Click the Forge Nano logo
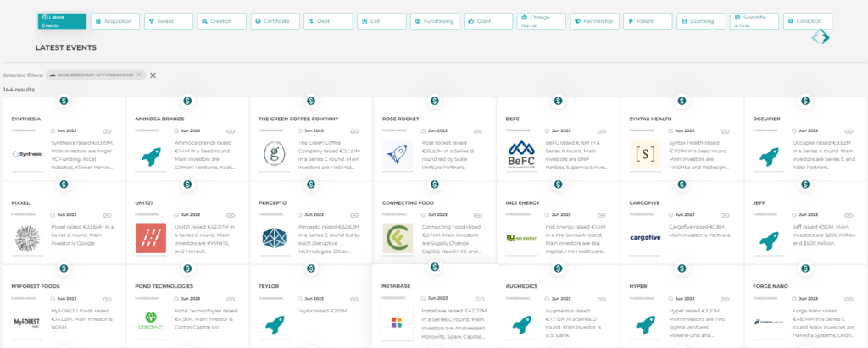Screen dimensions: 868x348 [x=768, y=322]
